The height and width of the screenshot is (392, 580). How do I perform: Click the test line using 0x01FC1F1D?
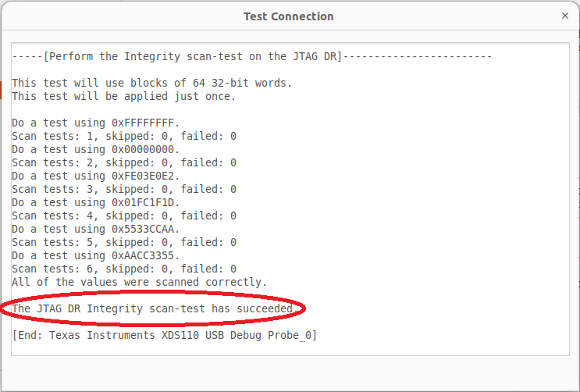(x=95, y=202)
